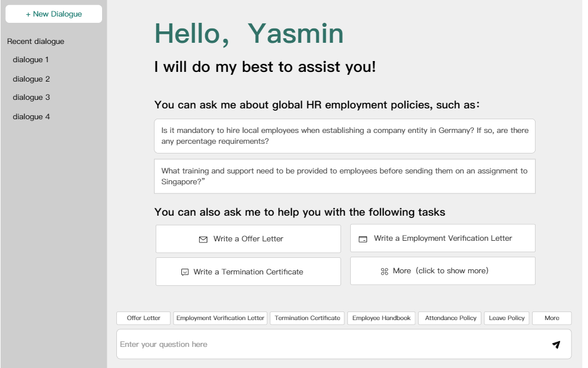Open dialogue 2 from recent list
This screenshot has height=368, width=588.
coord(31,79)
